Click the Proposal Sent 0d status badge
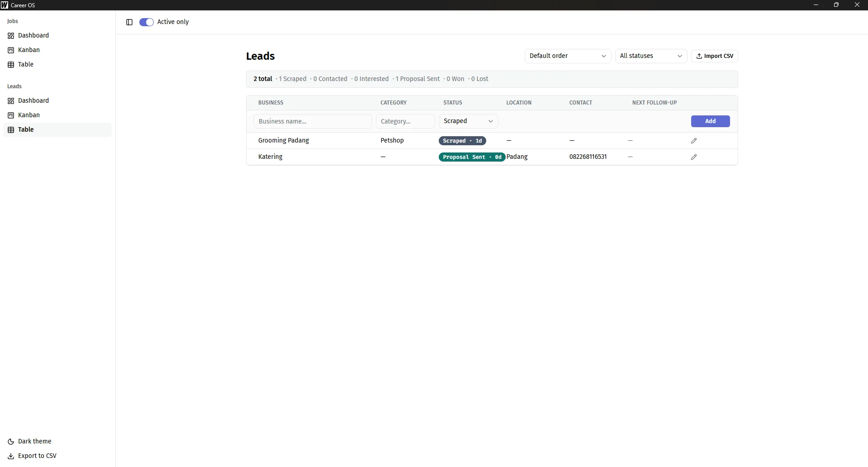 472,157
